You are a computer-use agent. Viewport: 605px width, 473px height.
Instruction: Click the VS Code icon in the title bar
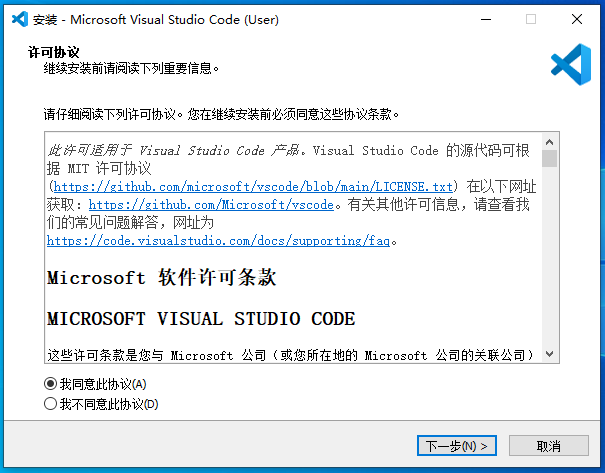20,19
